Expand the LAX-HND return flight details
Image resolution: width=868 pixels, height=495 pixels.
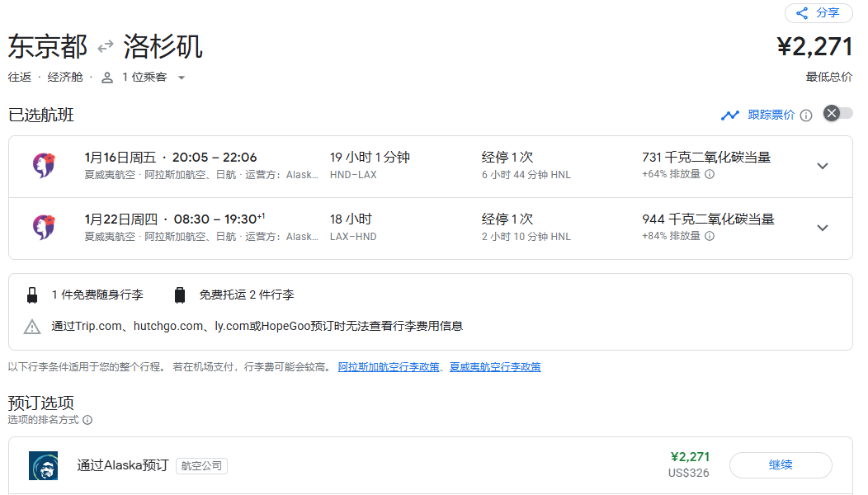(822, 227)
